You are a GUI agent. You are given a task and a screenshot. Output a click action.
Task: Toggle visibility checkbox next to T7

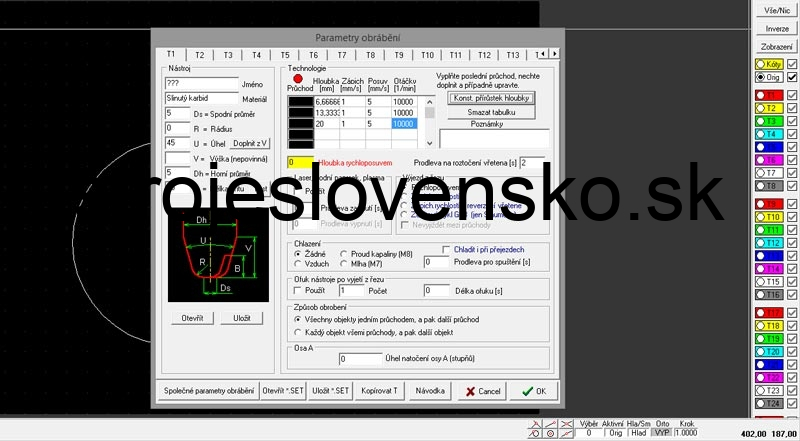(791, 173)
